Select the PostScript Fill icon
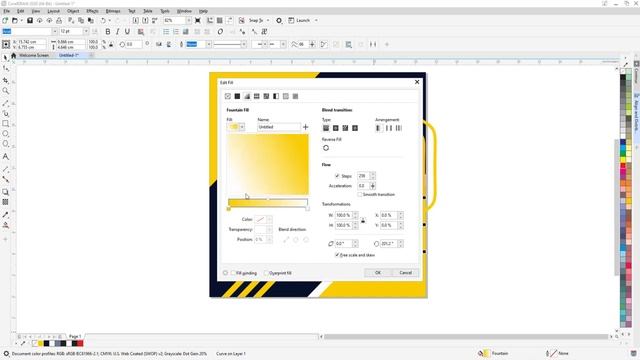This screenshot has width=640, height=360. pyautogui.click(x=296, y=96)
